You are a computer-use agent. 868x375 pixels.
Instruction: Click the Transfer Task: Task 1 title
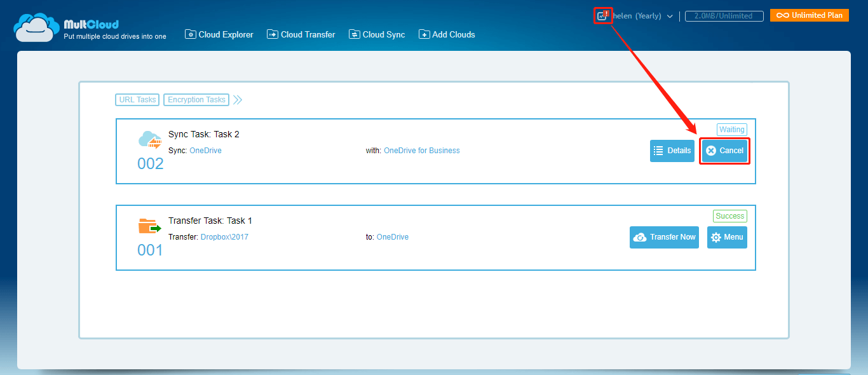(210, 221)
